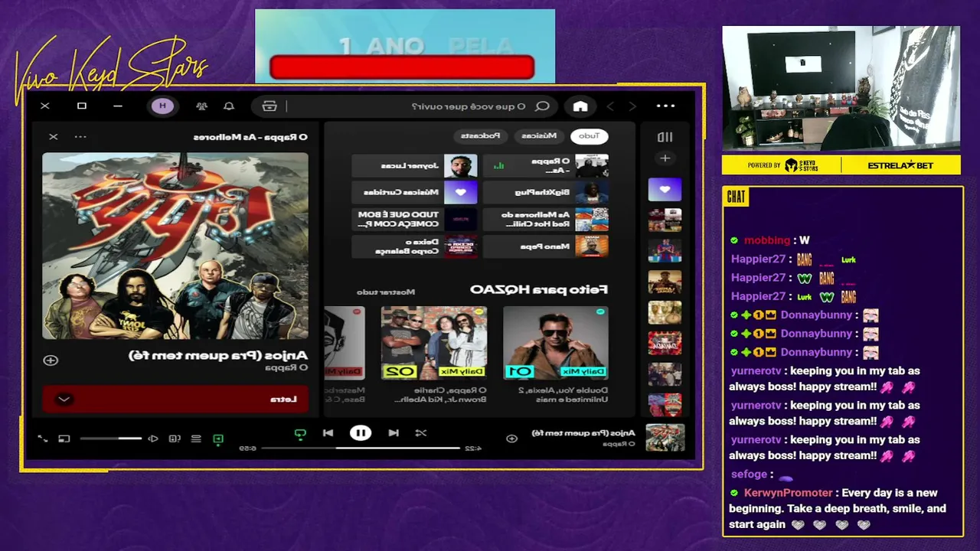Open the Spotify three-dot main menu
The height and width of the screenshot is (551, 980).
coord(665,106)
